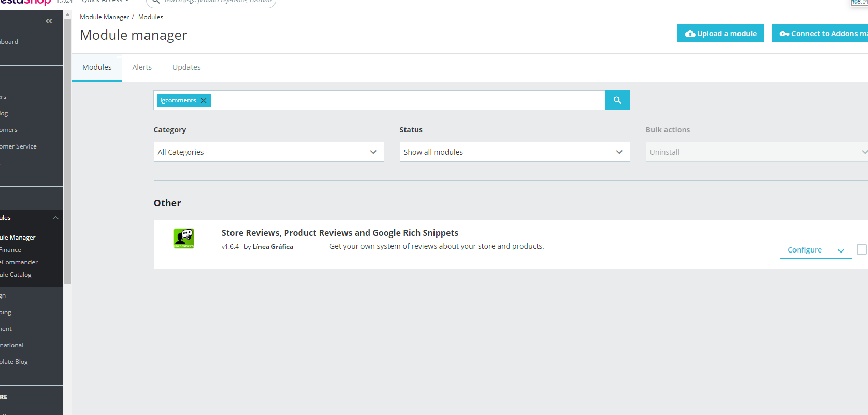Click the Store Reviews module title
868x415 pixels.
tap(340, 233)
